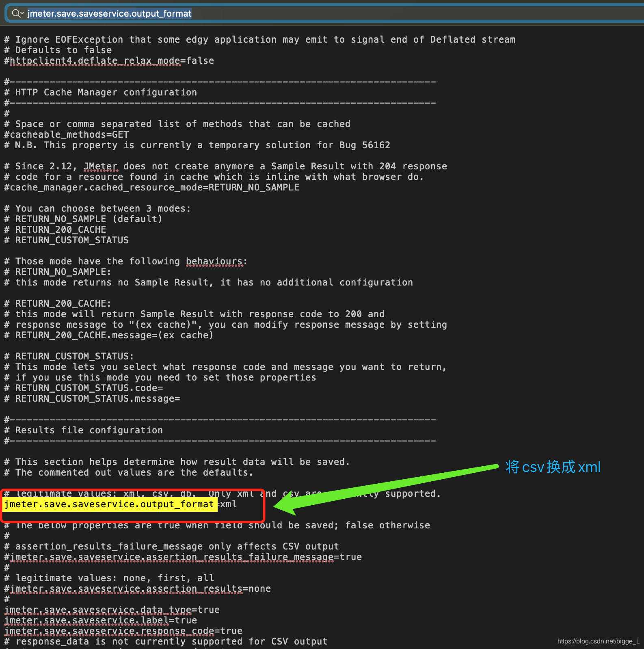644x649 pixels.
Task: Click '# The commented out values are the defaults.' line
Action: [129, 473]
